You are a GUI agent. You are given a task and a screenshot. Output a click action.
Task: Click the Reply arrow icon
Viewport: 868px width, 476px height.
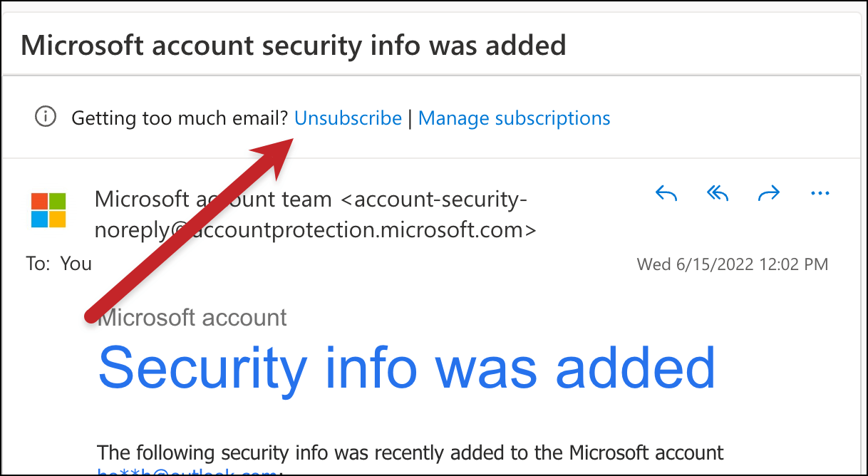pos(666,194)
